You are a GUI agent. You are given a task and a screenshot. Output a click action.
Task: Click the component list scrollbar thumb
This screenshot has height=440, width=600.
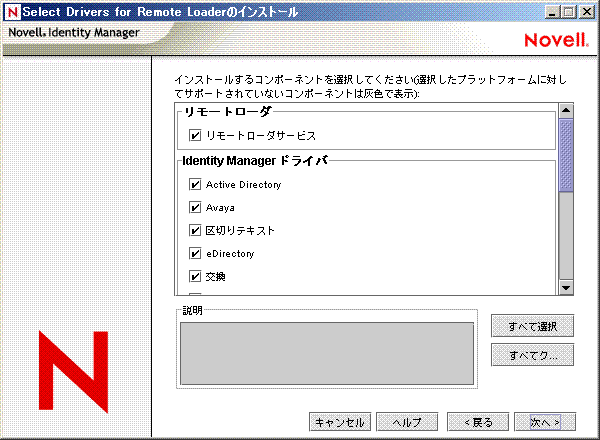[x=566, y=155]
